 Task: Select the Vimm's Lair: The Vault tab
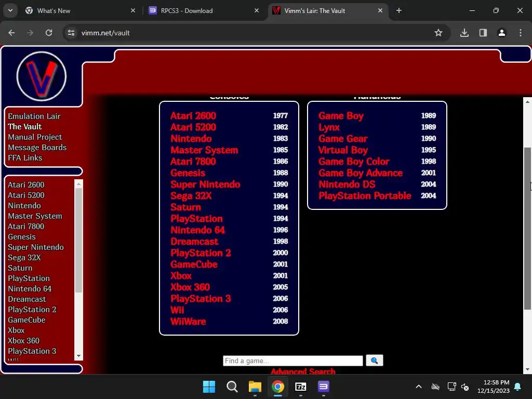327,10
